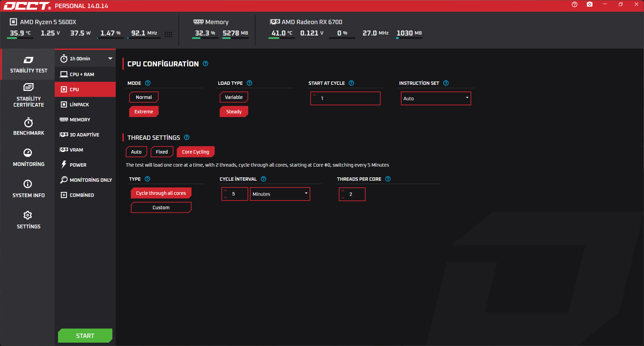
Task: Click the OCCT logo
Action: click(27, 6)
